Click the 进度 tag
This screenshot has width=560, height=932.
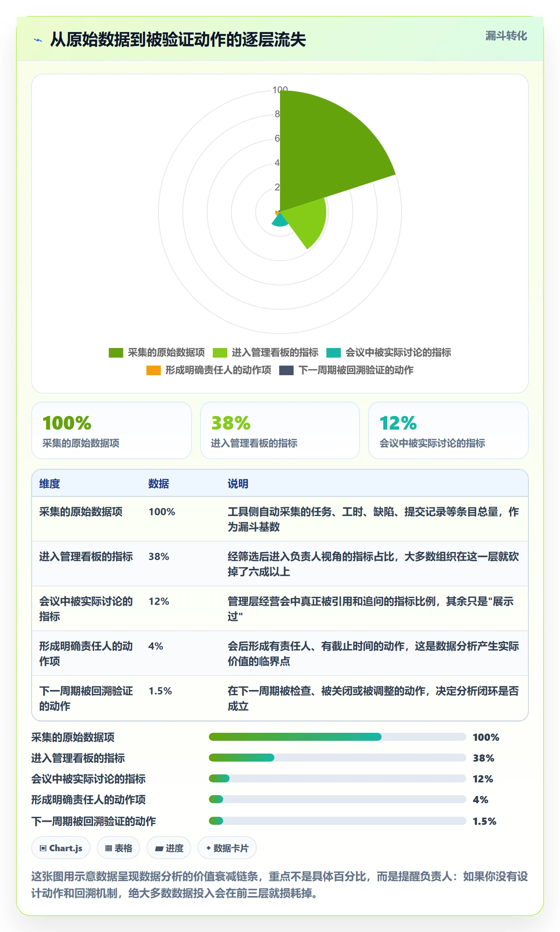click(x=169, y=848)
